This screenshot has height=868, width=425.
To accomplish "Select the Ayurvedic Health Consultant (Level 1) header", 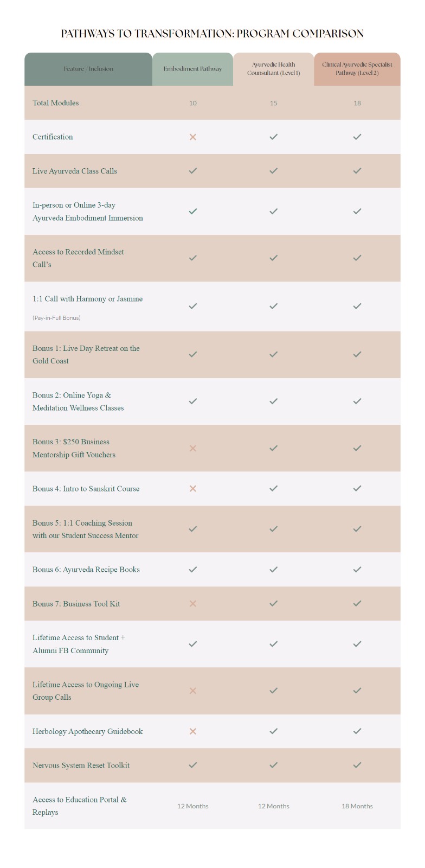I will pyautogui.click(x=273, y=69).
